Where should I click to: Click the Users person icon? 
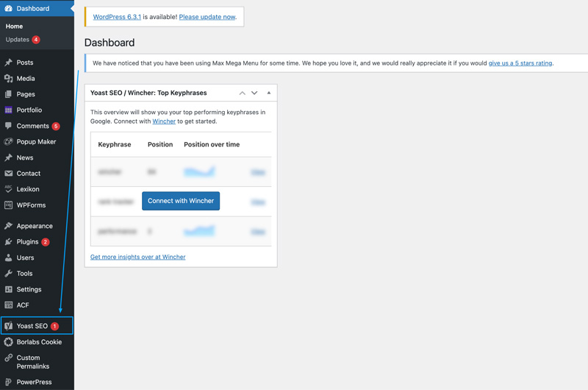8,258
